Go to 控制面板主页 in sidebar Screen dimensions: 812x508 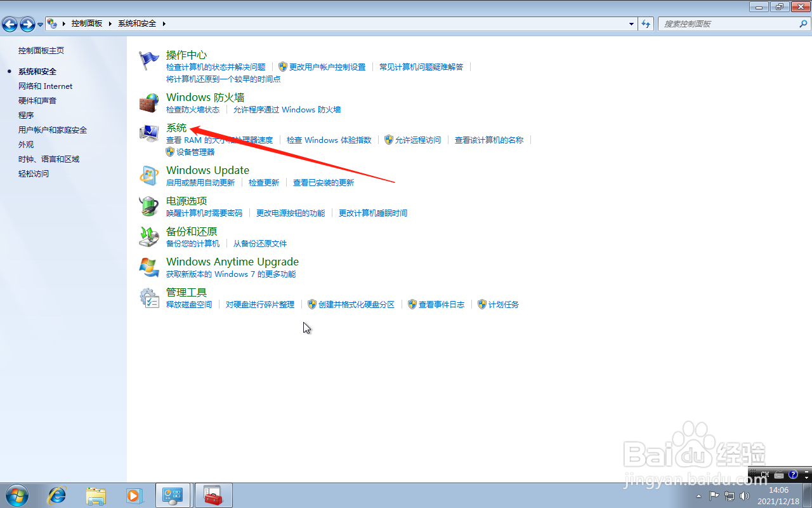41,50
